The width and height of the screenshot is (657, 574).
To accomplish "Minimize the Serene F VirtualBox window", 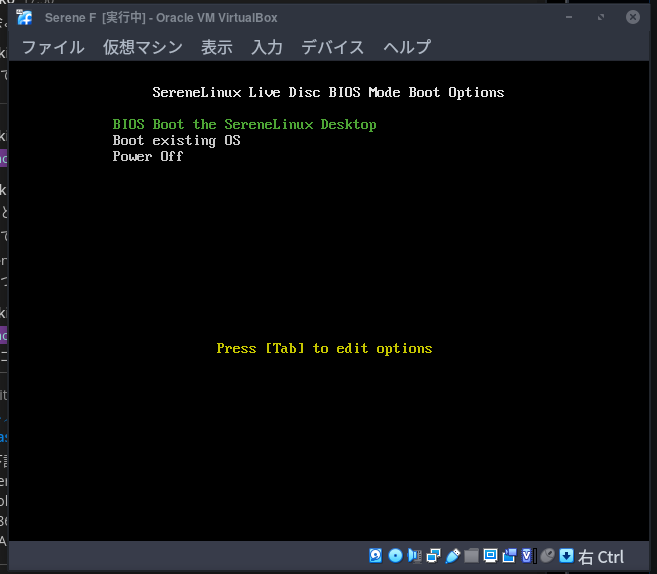I will pyautogui.click(x=569, y=17).
